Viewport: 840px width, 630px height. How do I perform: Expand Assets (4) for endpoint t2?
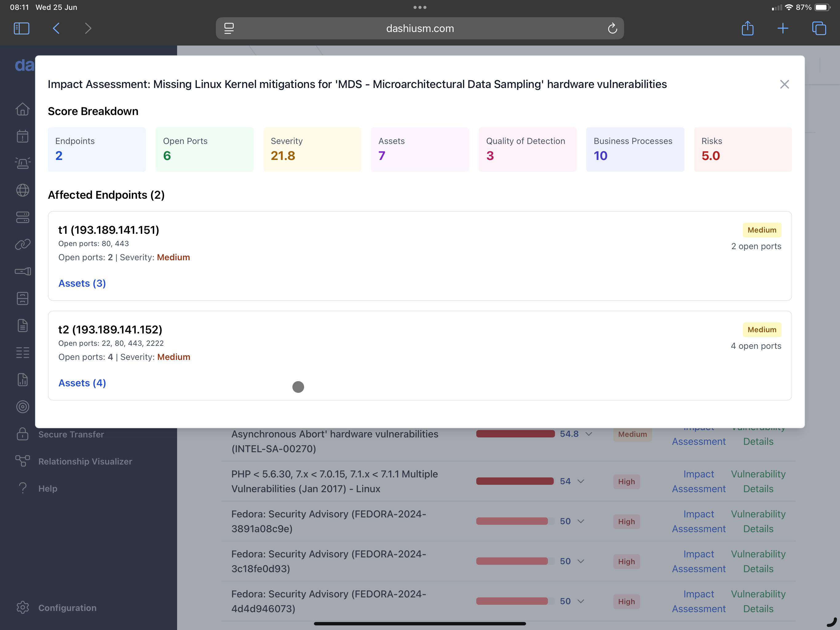[82, 383]
